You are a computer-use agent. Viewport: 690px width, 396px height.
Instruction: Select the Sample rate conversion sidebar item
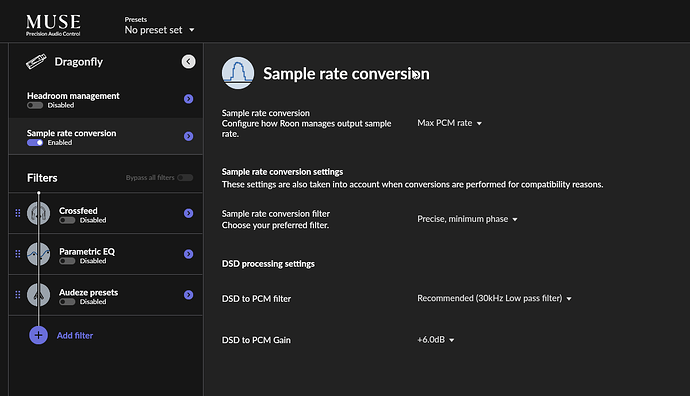pos(106,136)
